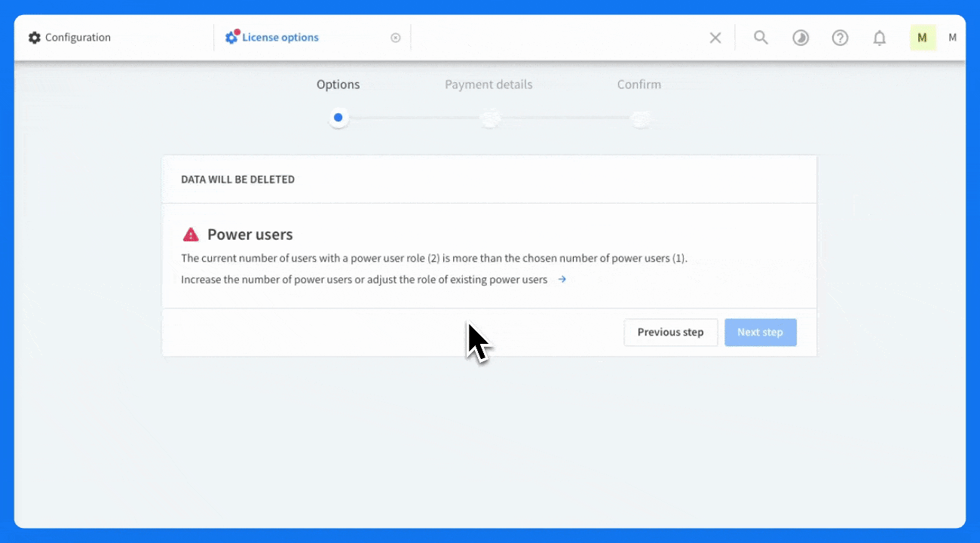This screenshot has width=980, height=543.
Task: Click the Power users heading
Action: (250, 235)
